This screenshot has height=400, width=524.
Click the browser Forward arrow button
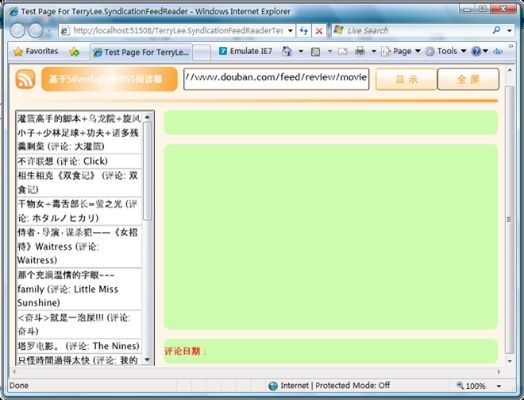click(35, 30)
